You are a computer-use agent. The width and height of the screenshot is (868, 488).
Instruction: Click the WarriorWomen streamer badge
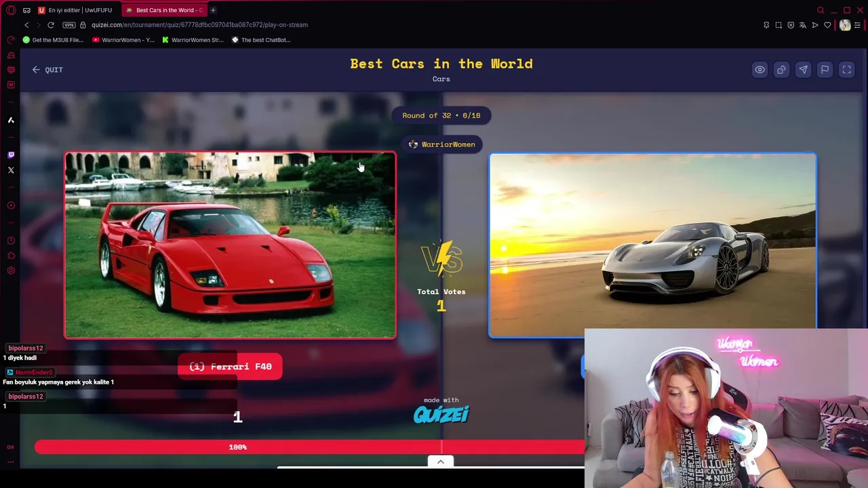[x=441, y=144]
